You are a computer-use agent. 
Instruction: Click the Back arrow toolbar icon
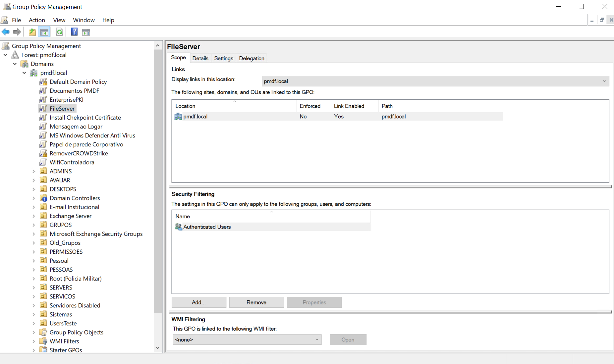(x=6, y=32)
